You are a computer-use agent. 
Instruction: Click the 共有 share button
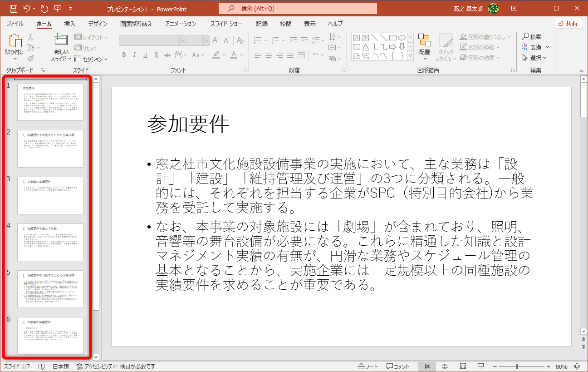[568, 24]
